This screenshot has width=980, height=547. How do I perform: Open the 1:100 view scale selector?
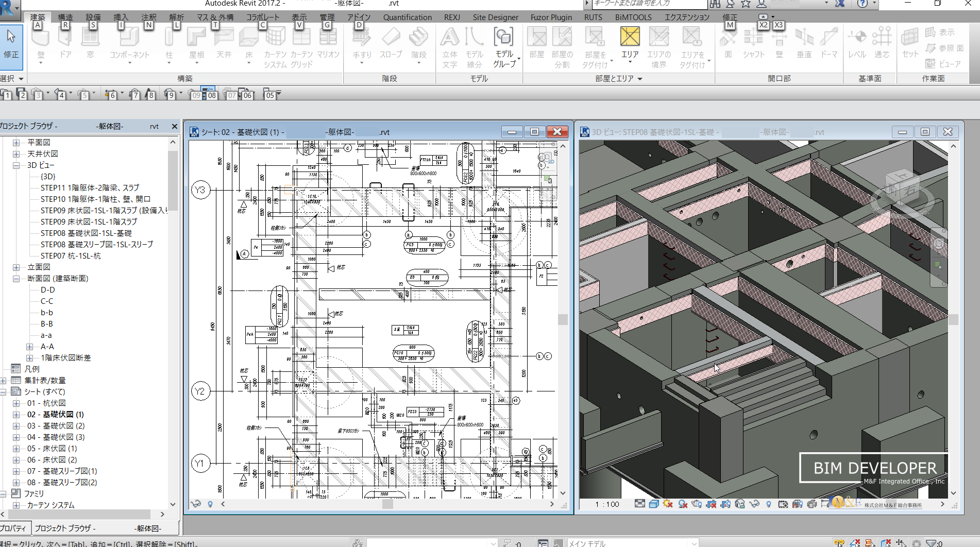(x=607, y=504)
